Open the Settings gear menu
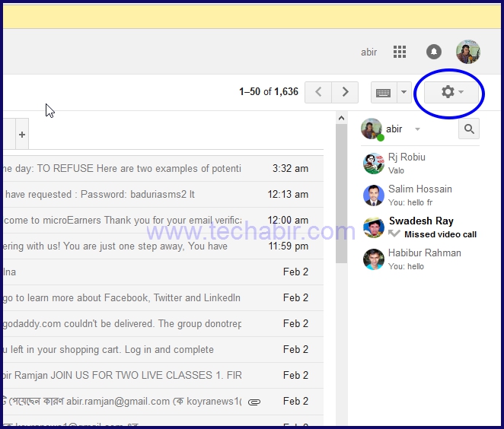Viewport: 504px width, 429px height. 451,92
